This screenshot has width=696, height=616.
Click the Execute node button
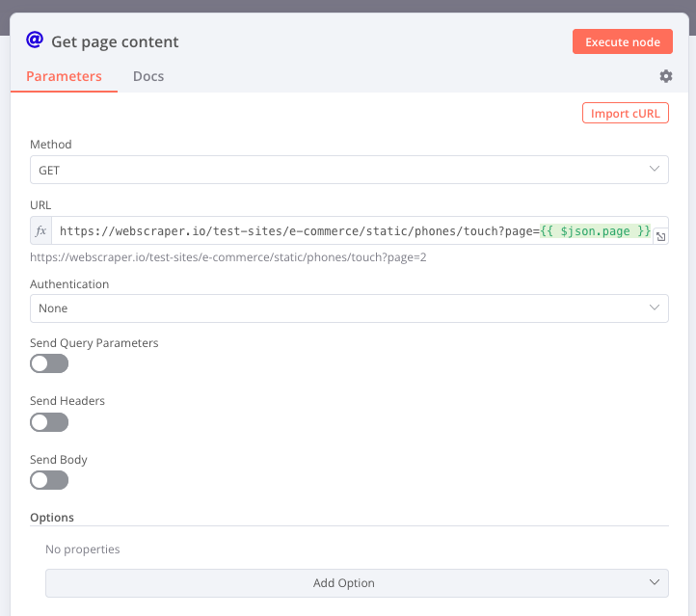(623, 41)
